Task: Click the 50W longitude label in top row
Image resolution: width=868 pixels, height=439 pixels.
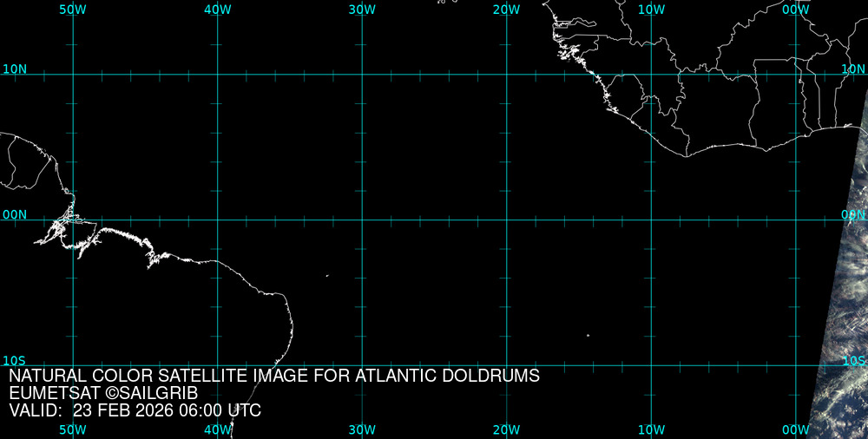Action: click(73, 9)
